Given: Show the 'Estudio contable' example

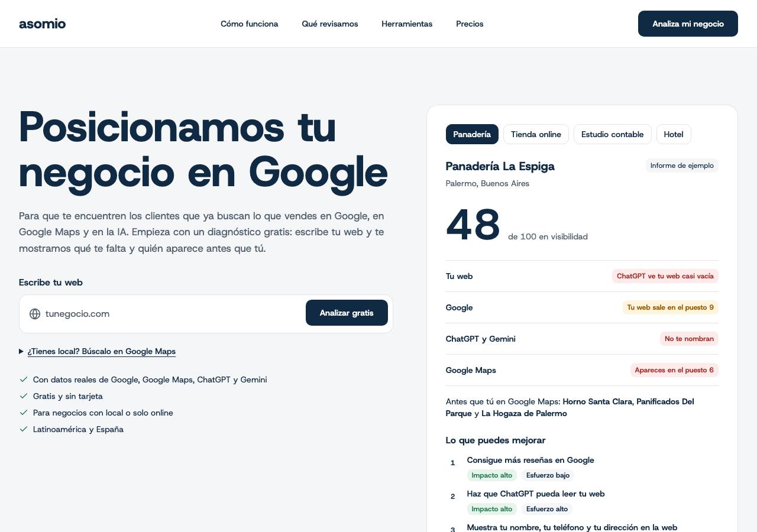Looking at the screenshot, I should 612,134.
